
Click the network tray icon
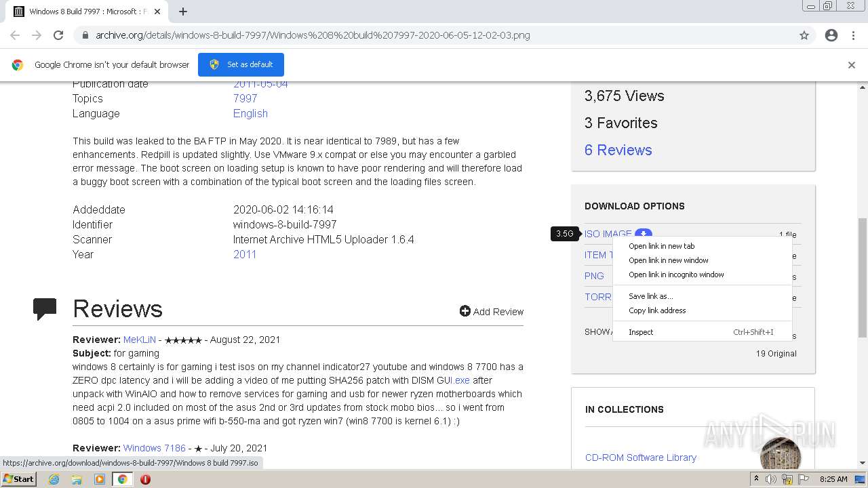[x=787, y=479]
